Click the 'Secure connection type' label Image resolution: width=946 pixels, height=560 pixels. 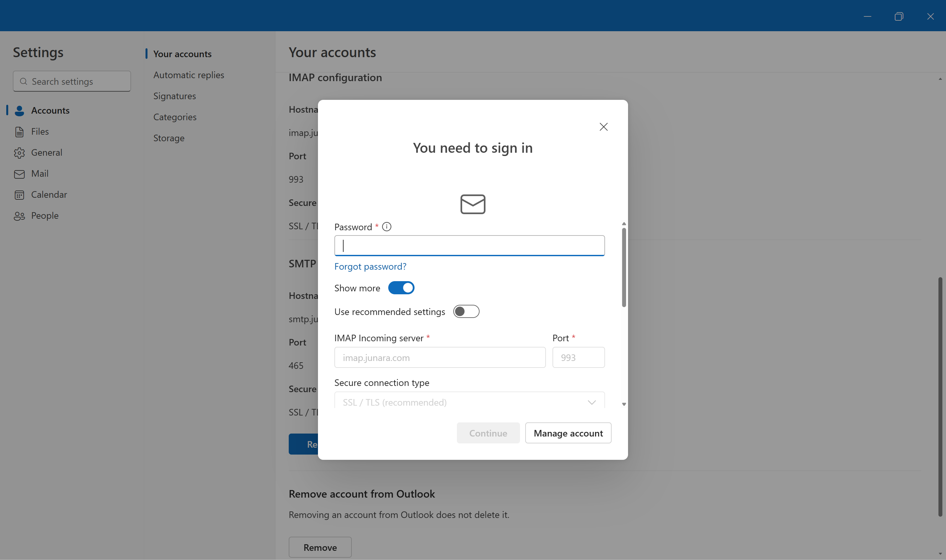[381, 383]
